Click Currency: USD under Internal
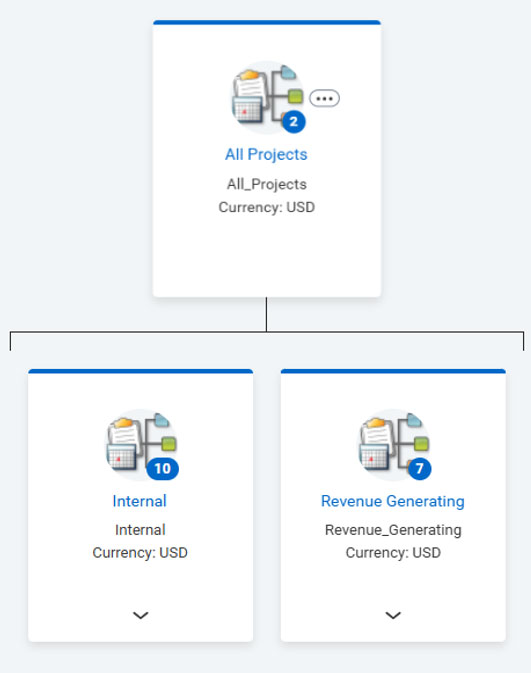This screenshot has height=673, width=531. [140, 552]
